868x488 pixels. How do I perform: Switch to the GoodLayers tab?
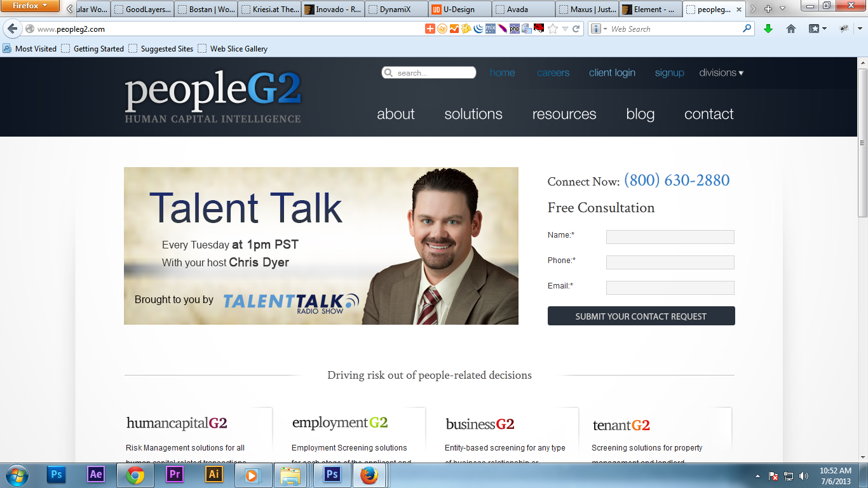(142, 10)
